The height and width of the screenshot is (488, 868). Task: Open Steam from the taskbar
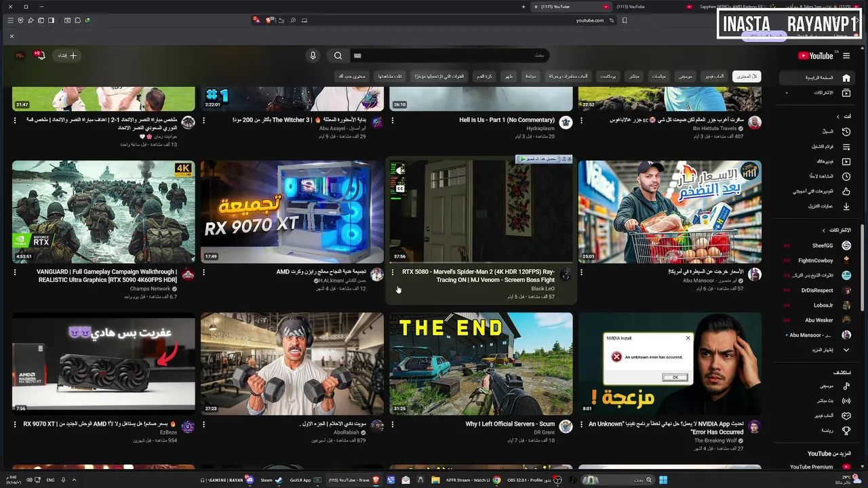[x=271, y=480]
